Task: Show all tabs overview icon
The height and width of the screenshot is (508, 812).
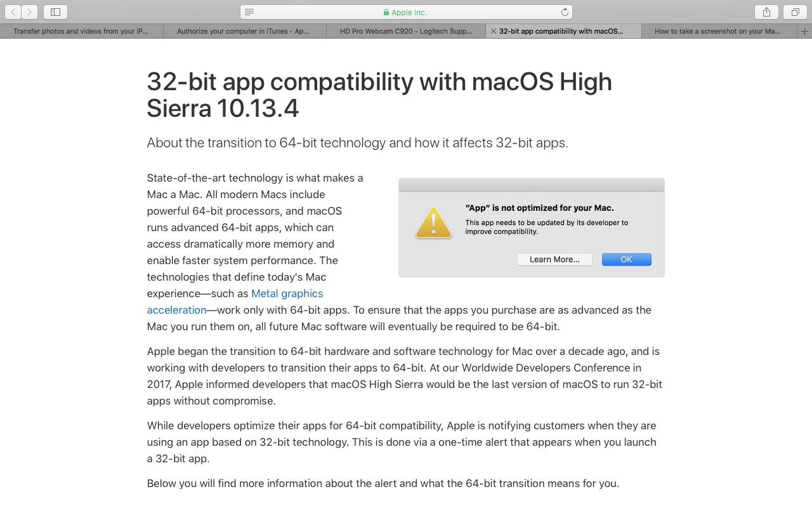Action: coord(795,12)
